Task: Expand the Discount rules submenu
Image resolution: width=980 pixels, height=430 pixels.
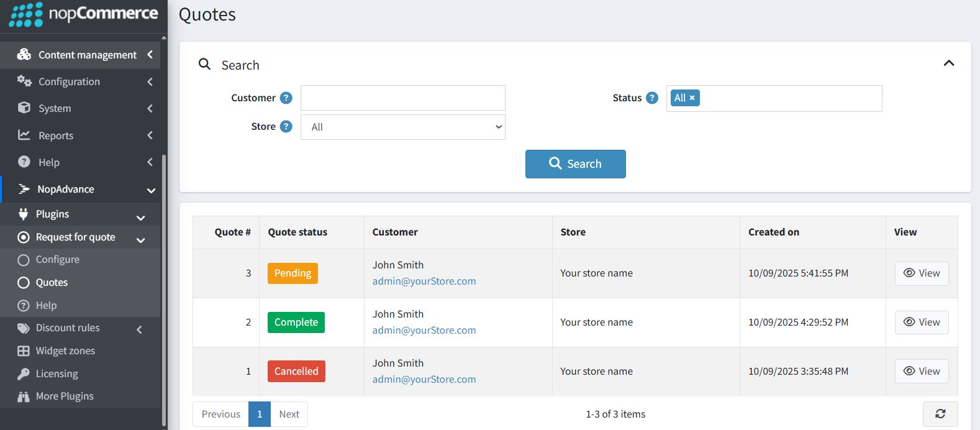Action: [68, 328]
